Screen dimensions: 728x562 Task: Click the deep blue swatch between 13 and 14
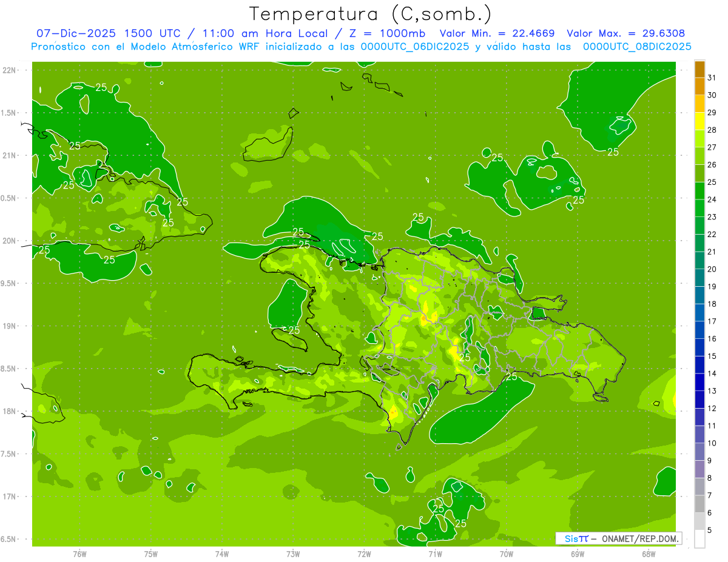[x=700, y=383]
